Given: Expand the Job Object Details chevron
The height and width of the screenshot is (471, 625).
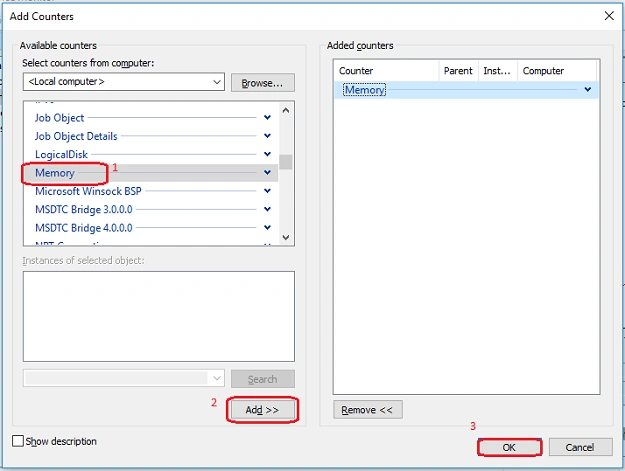Looking at the screenshot, I should (267, 136).
